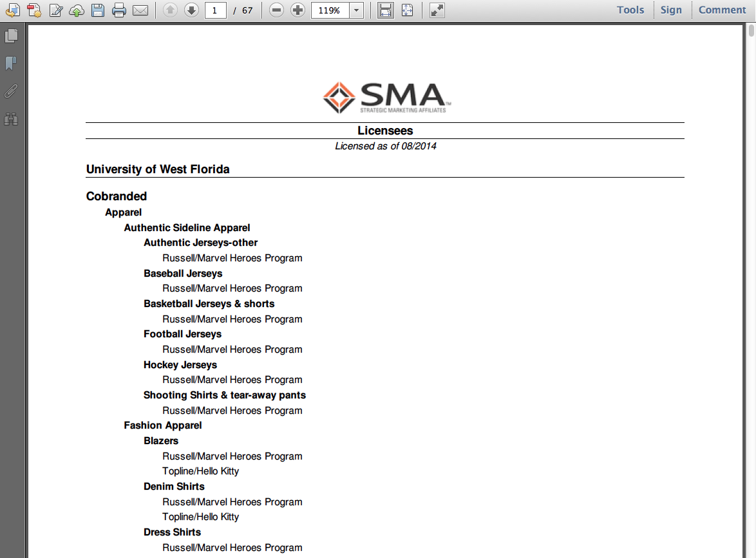Open the Tools pane
The height and width of the screenshot is (558, 756).
pyautogui.click(x=630, y=10)
